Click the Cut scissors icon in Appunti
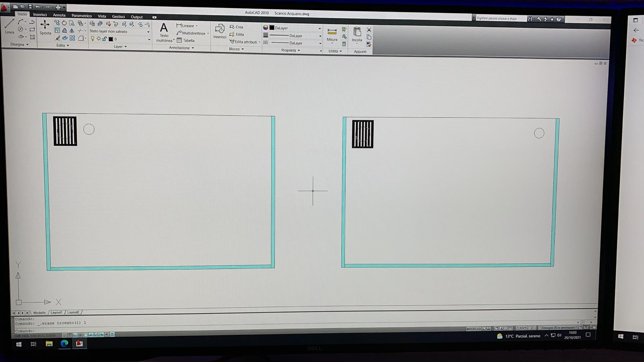Screen dimensions: 644x362 coord(369,30)
